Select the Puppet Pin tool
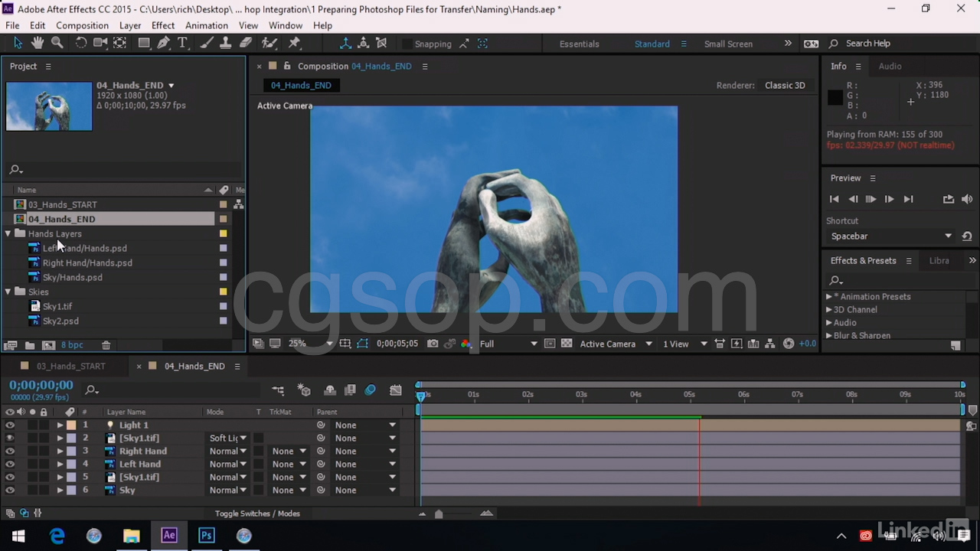This screenshot has height=551, width=980. point(294,44)
